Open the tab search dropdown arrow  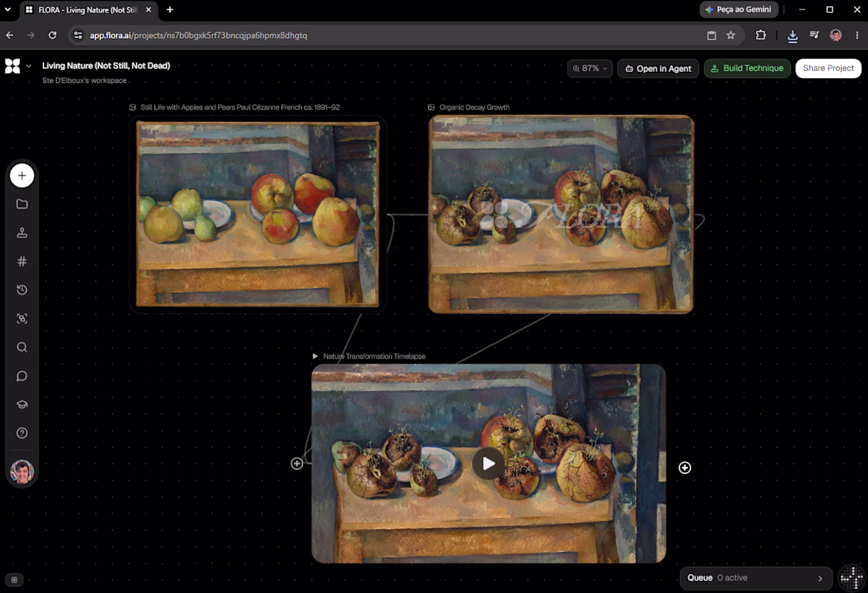tap(8, 9)
